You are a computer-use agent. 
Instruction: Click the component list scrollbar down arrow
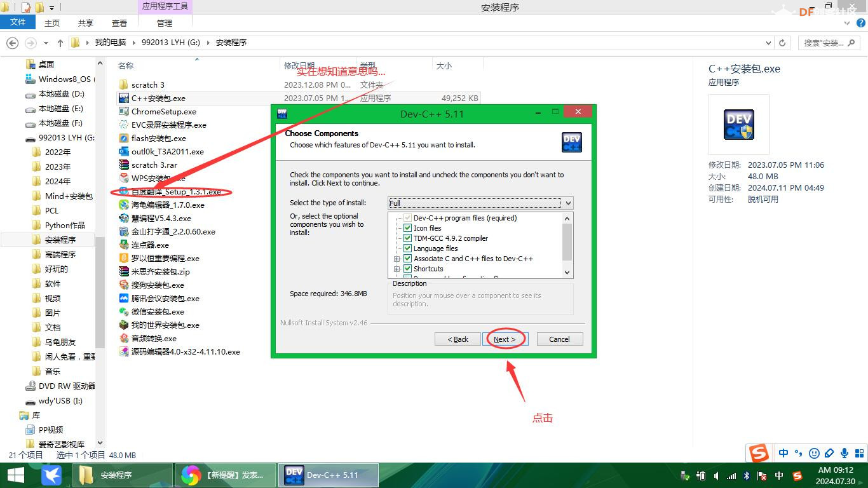click(567, 272)
